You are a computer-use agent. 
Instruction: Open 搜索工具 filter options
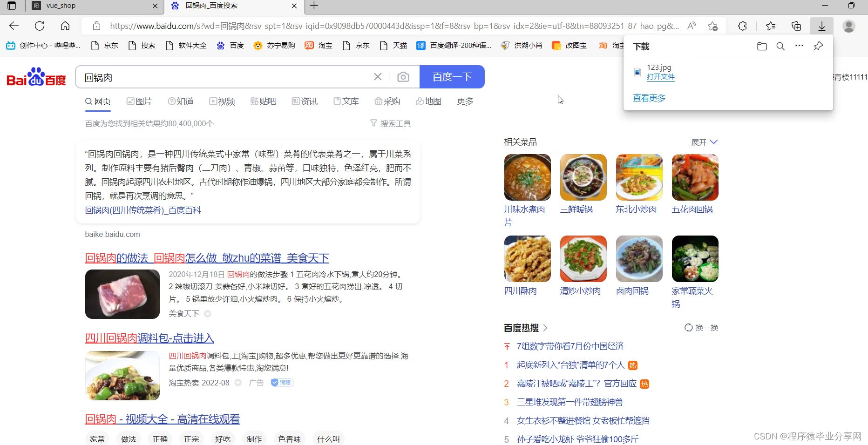391,123
